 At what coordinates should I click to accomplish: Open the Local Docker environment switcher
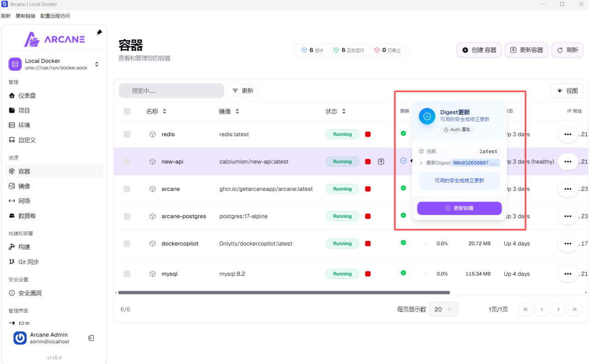click(x=54, y=64)
